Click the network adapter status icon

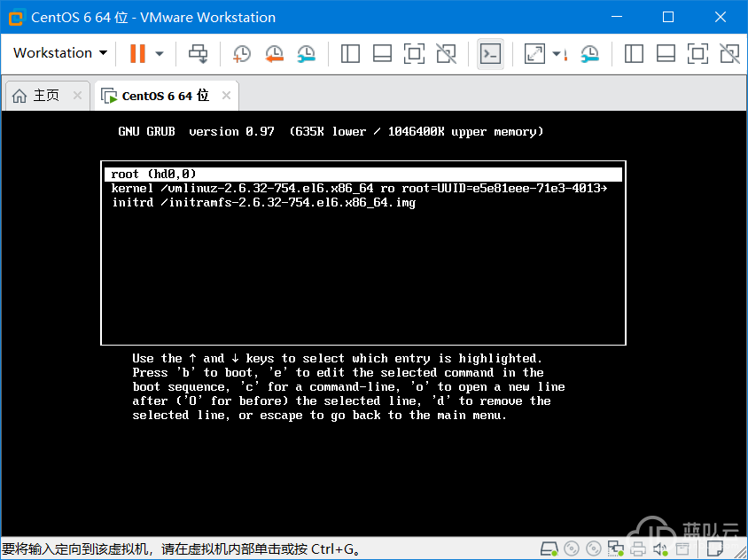tap(615, 548)
